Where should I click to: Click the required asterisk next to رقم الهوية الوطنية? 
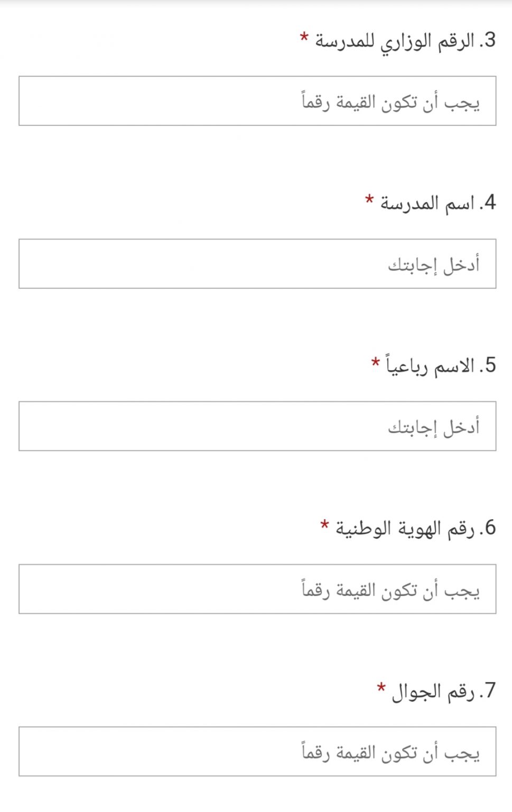pos(324,525)
